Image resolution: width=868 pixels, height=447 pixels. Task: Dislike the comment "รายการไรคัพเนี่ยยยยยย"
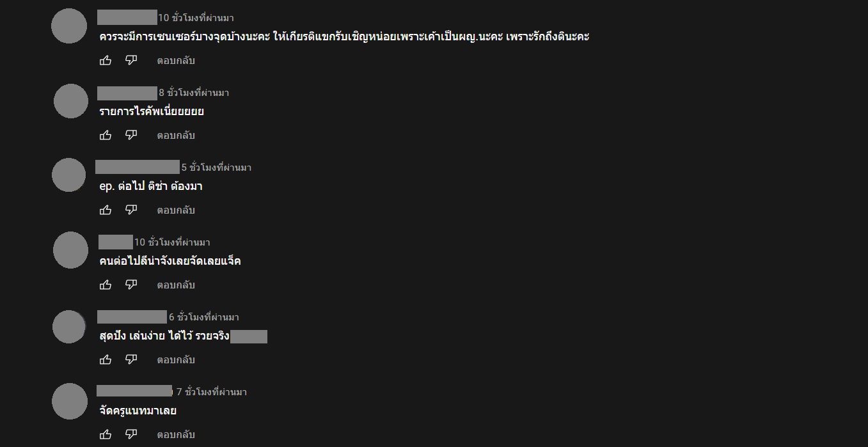point(130,135)
